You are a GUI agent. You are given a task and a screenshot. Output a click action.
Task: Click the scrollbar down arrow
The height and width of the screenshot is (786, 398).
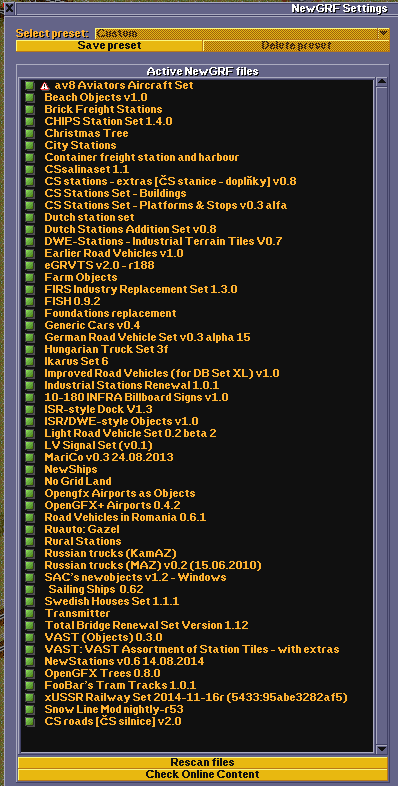coord(382,748)
